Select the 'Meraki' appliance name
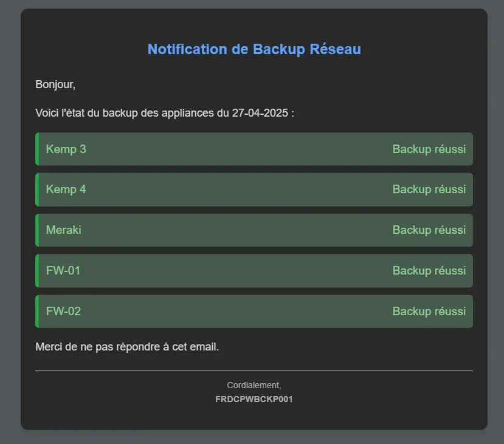Image resolution: width=504 pixels, height=444 pixels. tap(64, 230)
